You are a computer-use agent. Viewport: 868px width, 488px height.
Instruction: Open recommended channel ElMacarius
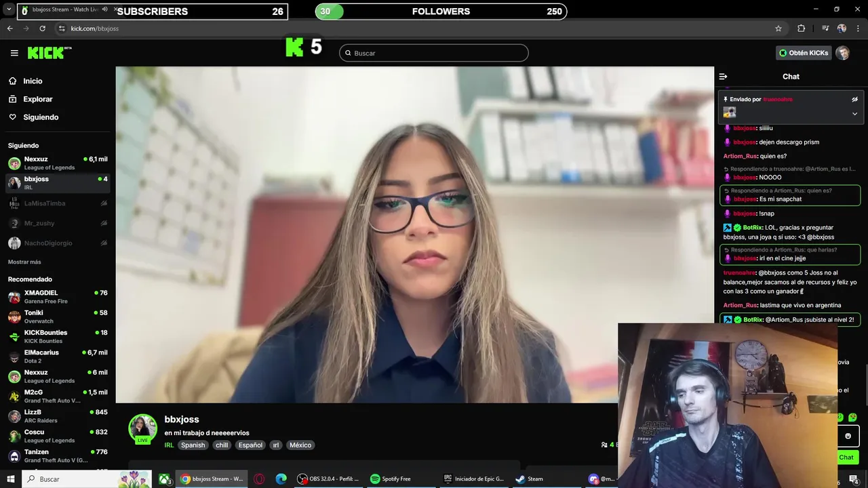(x=58, y=357)
